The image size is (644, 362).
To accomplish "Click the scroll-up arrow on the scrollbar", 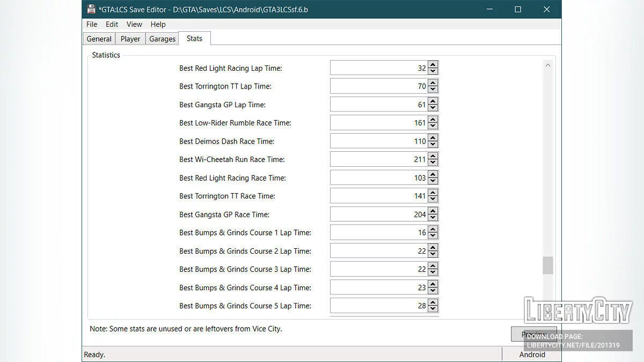I will tap(548, 64).
